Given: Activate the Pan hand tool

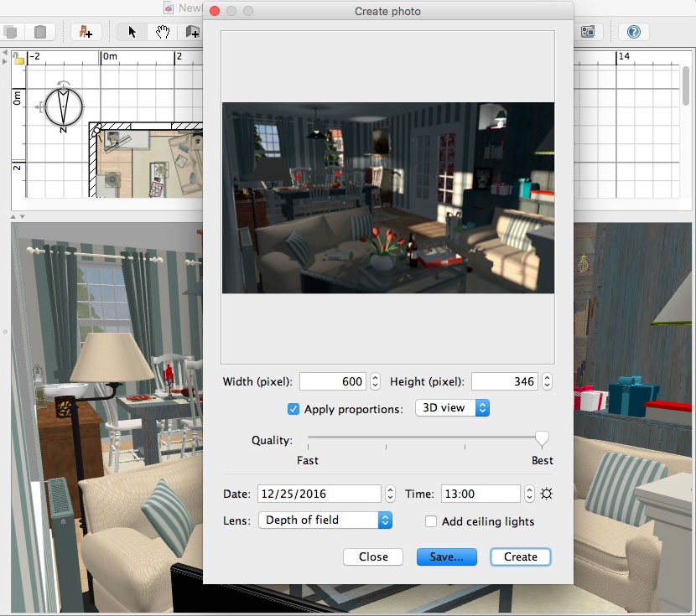Looking at the screenshot, I should (162, 32).
